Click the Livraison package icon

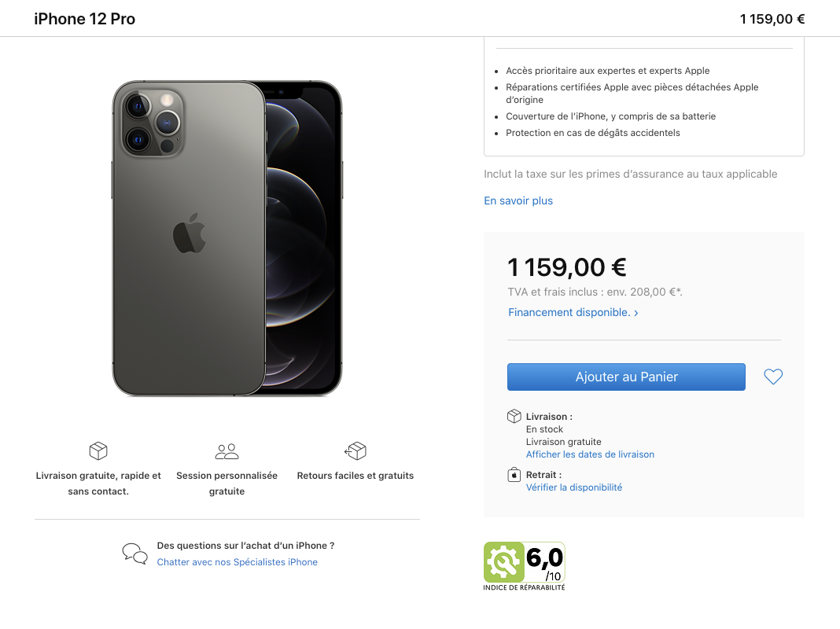514,416
